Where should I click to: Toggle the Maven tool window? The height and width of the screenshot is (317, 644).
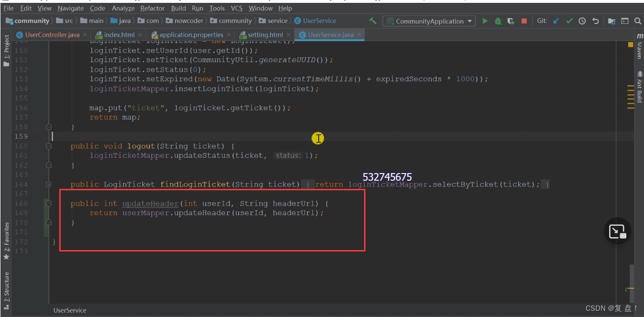pyautogui.click(x=639, y=46)
